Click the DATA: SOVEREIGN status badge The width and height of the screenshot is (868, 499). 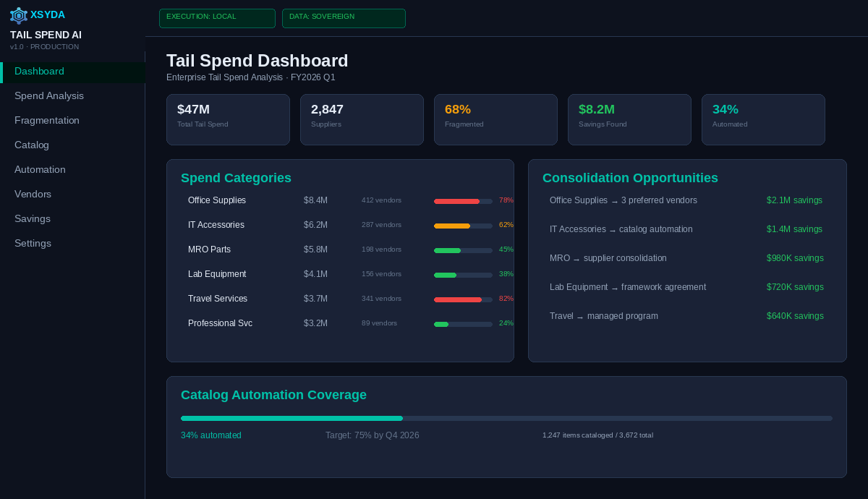tap(344, 18)
